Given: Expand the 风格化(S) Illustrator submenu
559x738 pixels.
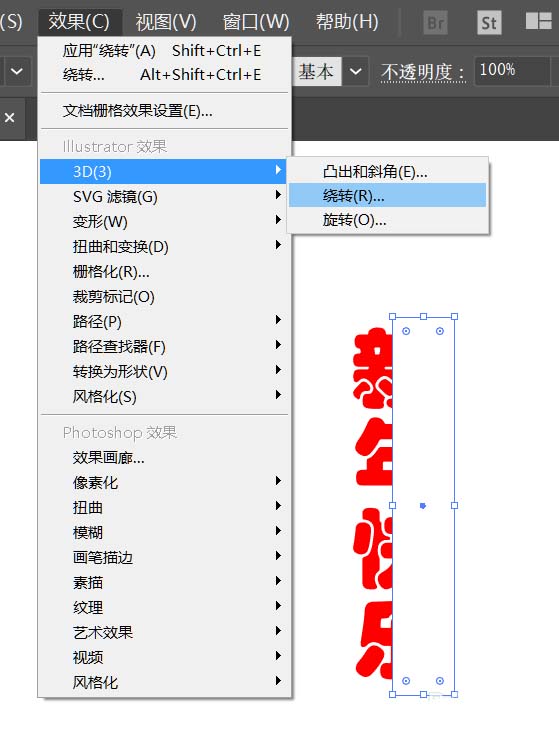Looking at the screenshot, I should 163,396.
